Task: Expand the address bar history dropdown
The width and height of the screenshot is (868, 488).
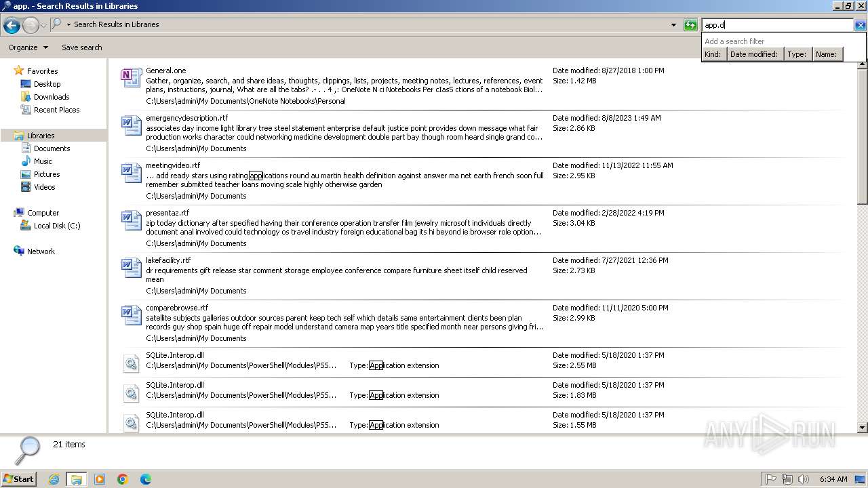Action: point(673,25)
